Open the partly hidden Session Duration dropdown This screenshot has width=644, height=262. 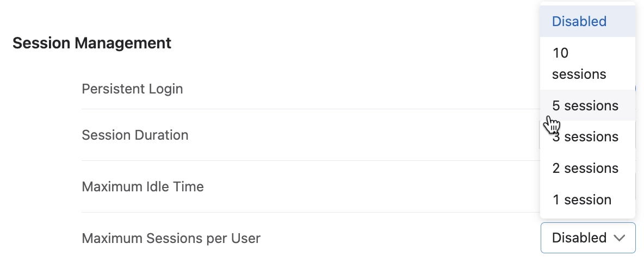[x=540, y=135]
